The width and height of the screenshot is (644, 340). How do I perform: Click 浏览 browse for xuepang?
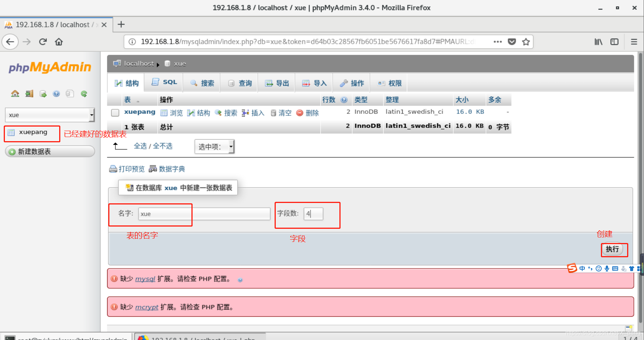click(x=172, y=113)
